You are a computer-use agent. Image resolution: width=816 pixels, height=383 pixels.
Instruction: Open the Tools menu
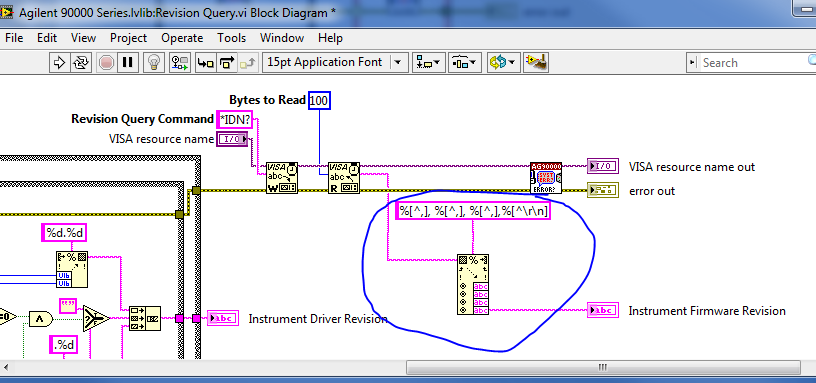coord(232,38)
